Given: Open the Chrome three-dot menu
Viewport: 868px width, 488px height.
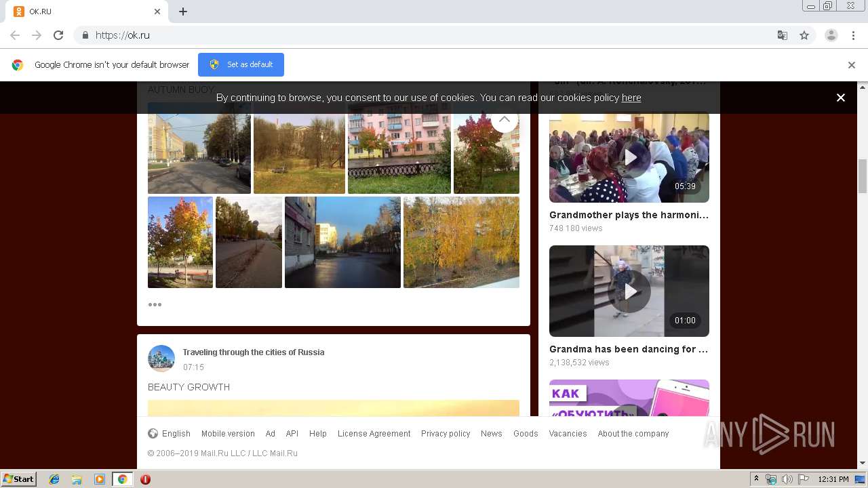Looking at the screenshot, I should [853, 35].
